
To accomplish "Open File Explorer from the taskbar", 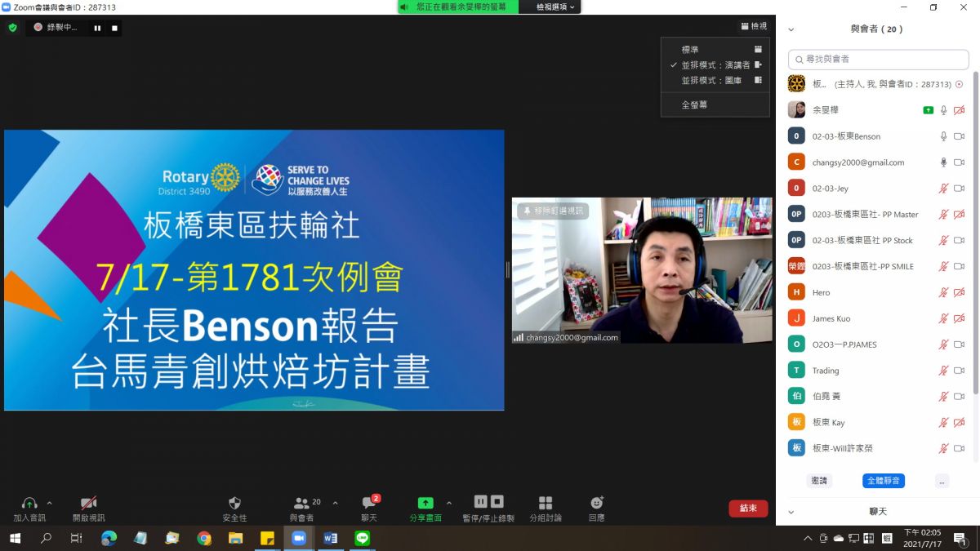I will [x=235, y=538].
